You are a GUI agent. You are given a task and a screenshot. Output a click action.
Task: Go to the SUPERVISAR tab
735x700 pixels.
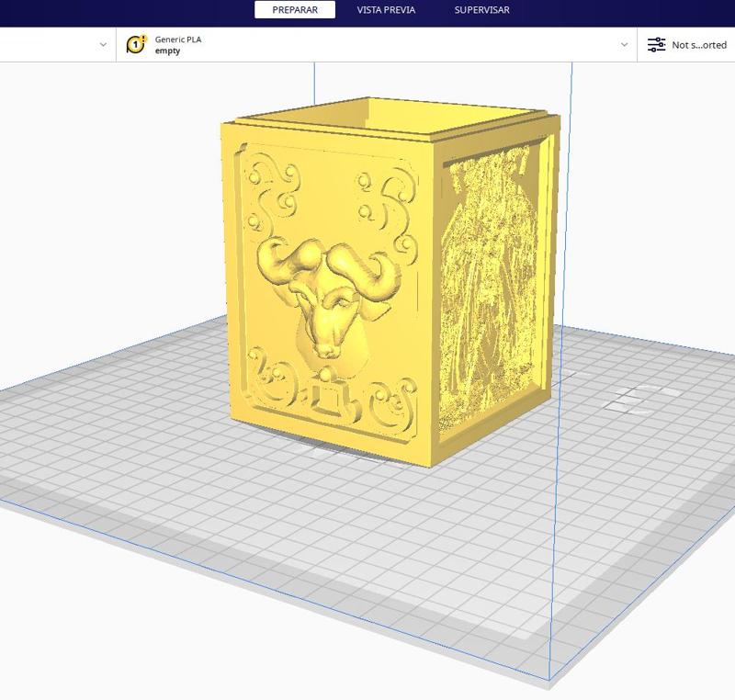click(481, 10)
